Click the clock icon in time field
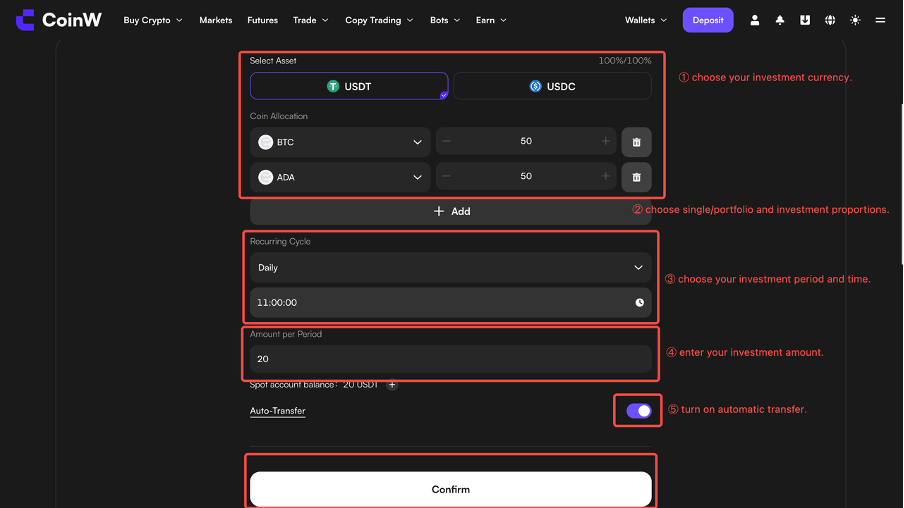The width and height of the screenshot is (904, 508). point(639,303)
